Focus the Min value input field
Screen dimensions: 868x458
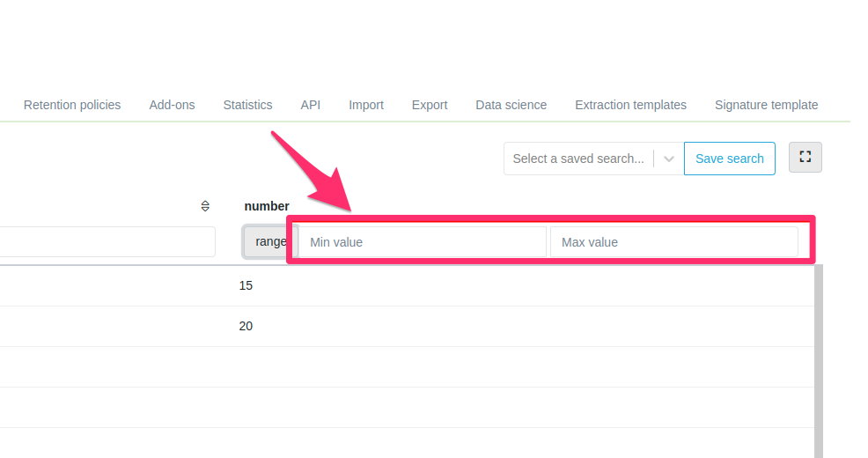click(x=423, y=242)
